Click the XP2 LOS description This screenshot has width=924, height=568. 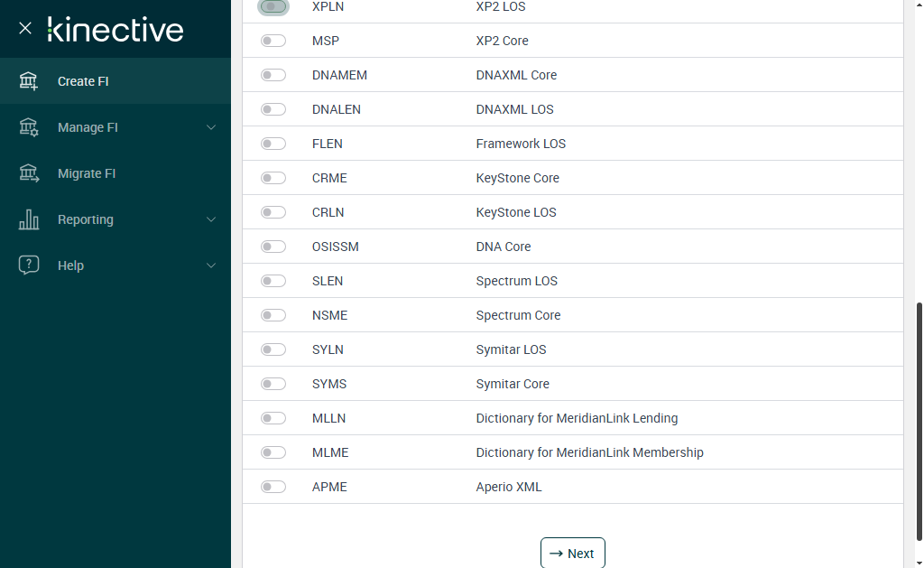click(x=500, y=6)
